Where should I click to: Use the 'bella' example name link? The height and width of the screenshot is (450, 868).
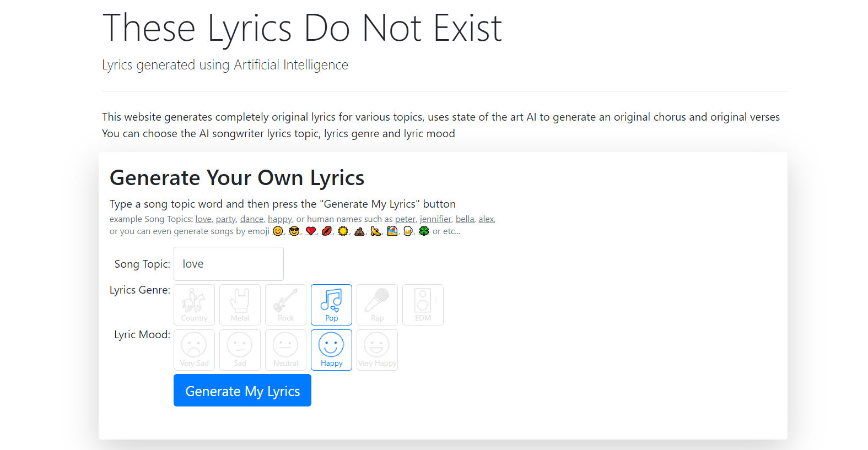coord(465,219)
